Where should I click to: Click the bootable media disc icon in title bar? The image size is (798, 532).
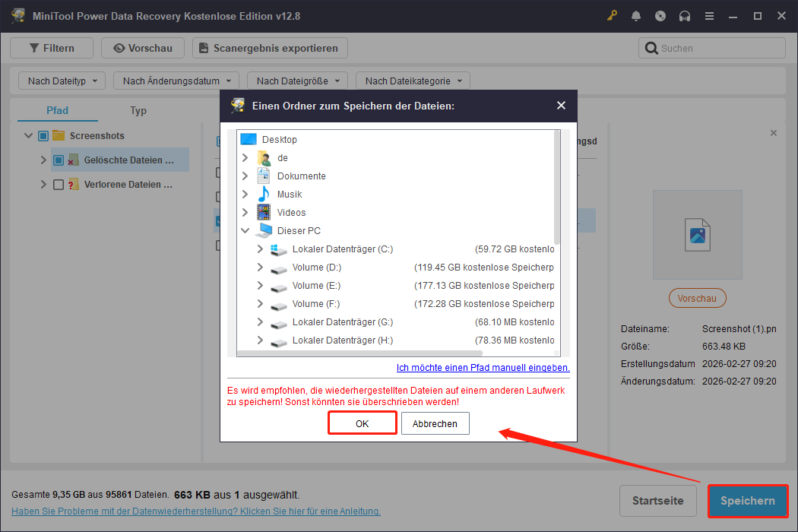point(660,15)
